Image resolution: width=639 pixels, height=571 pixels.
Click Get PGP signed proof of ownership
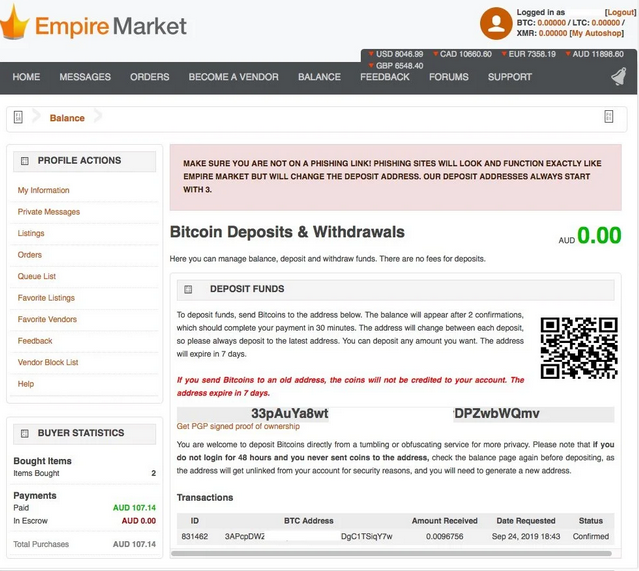coord(238,426)
